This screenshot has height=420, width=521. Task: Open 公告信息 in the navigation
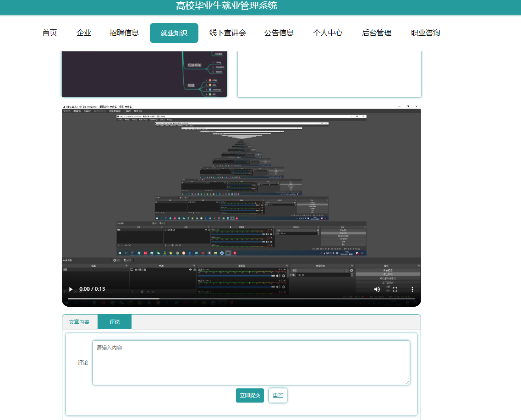click(279, 33)
